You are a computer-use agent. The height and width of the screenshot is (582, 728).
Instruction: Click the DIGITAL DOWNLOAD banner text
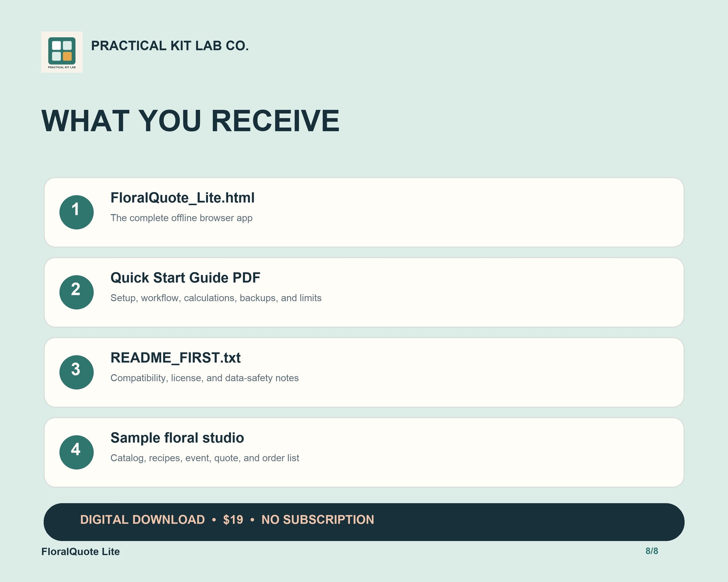point(143,520)
